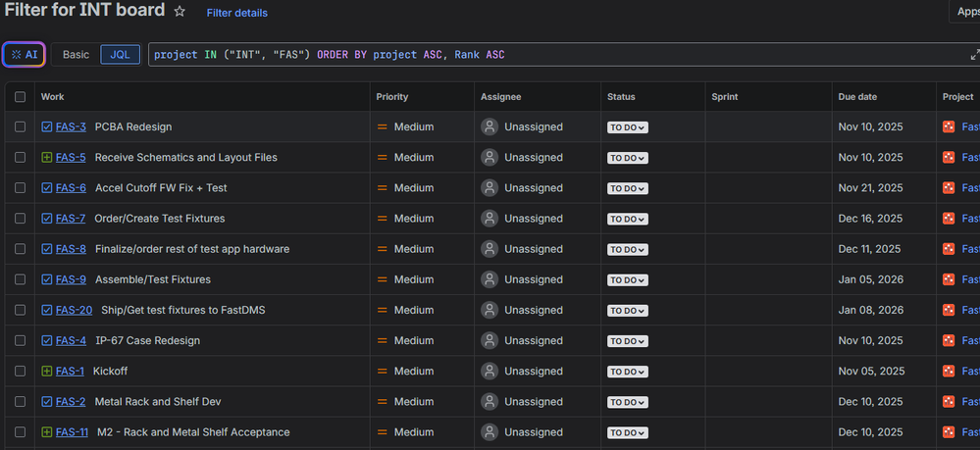Click the story type icon for FAS-5
980x450 pixels.
[x=46, y=158]
